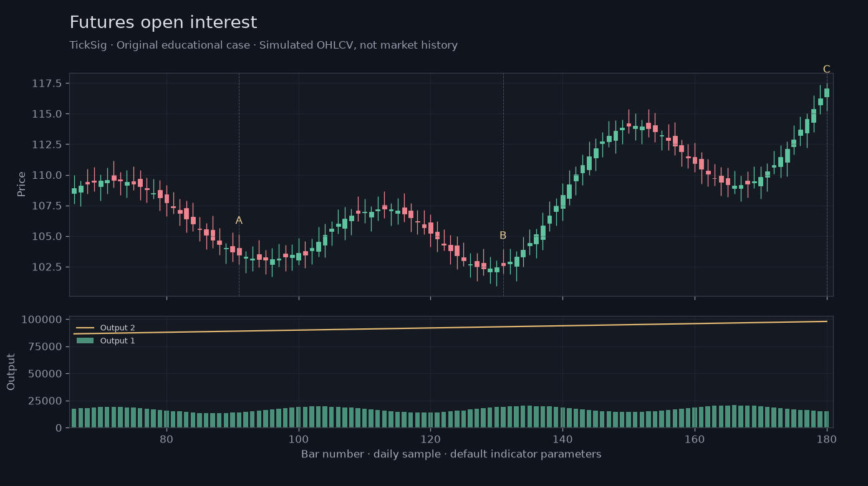Click the Price axis label
This screenshot has width=868, height=486.
pyautogui.click(x=22, y=184)
